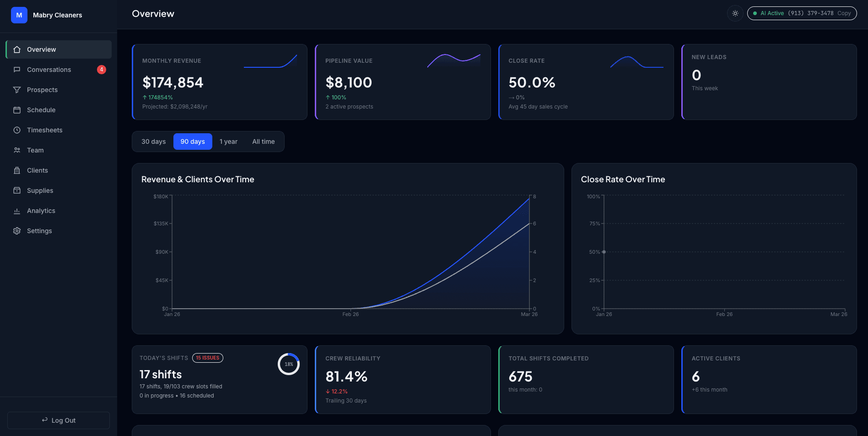
Task: Click the Timesheets clock icon
Action: click(17, 130)
